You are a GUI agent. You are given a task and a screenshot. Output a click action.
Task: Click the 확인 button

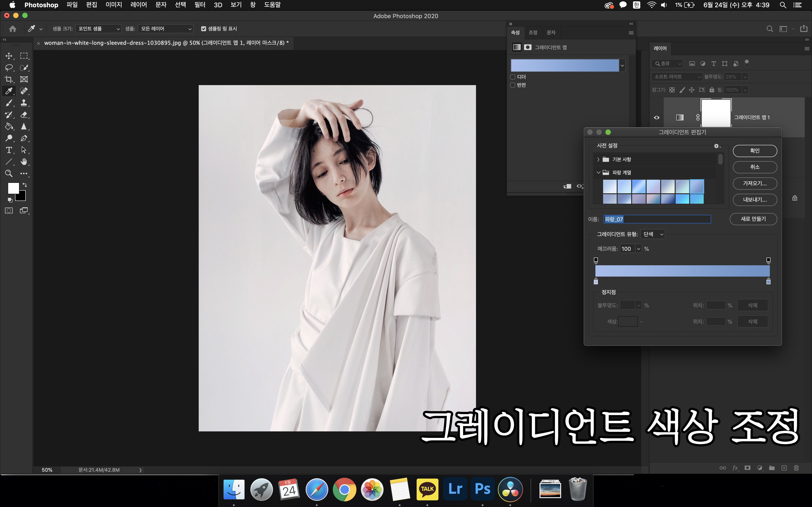[x=755, y=151]
